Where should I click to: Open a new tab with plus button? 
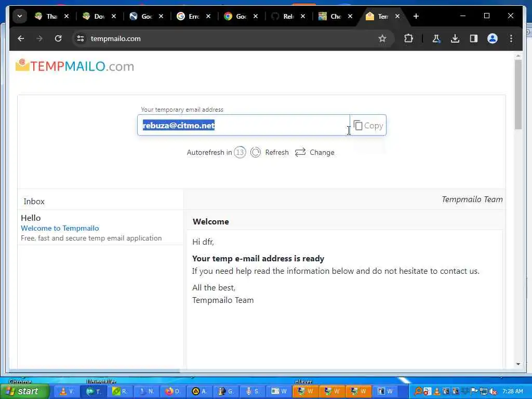(x=416, y=16)
